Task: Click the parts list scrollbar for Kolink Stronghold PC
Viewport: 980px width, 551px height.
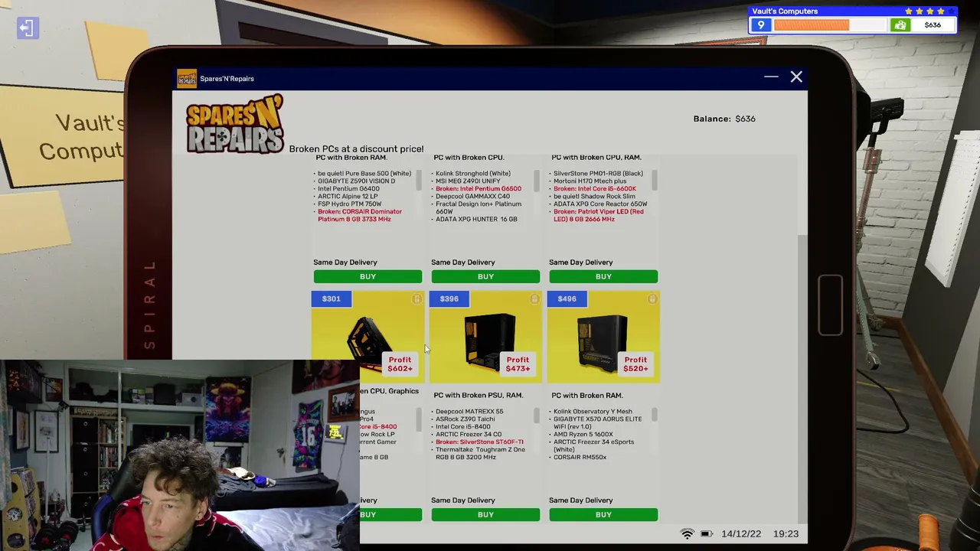Action: click(537, 181)
